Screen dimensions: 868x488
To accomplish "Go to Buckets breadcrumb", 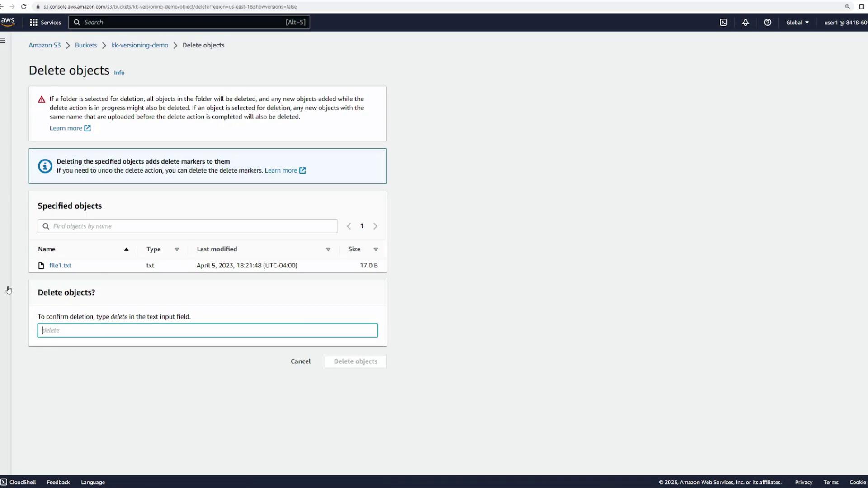I will [x=86, y=45].
